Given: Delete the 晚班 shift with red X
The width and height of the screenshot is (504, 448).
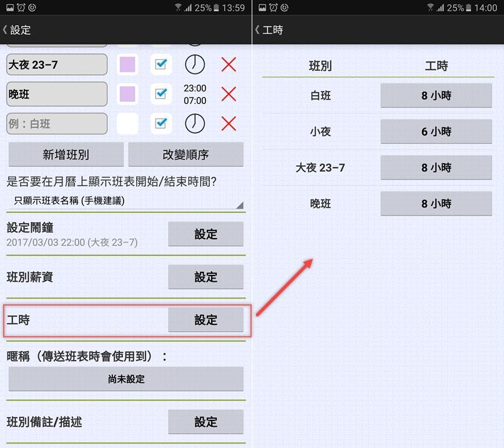Looking at the screenshot, I should (x=229, y=94).
